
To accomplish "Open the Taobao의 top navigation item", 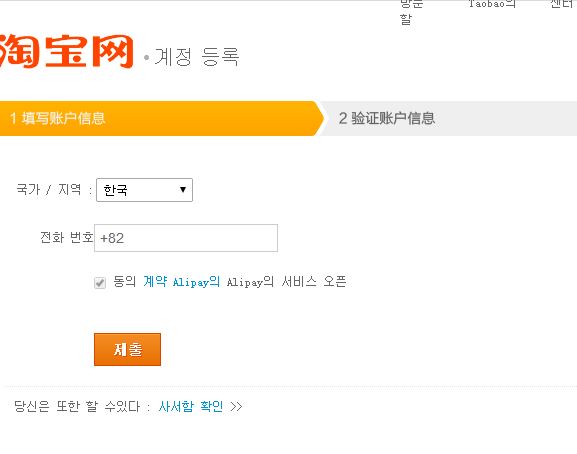I will point(492,4).
